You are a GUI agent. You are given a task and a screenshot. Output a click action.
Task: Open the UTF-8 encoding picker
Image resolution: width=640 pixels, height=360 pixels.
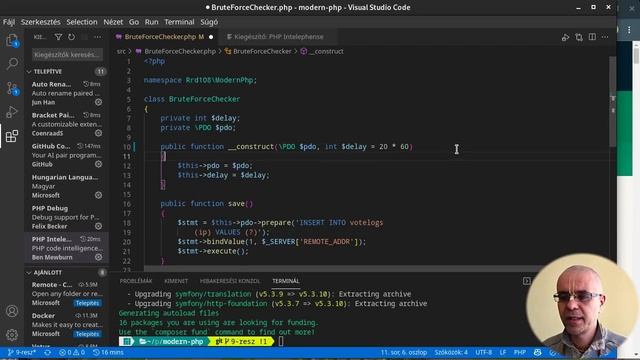tap(484, 352)
